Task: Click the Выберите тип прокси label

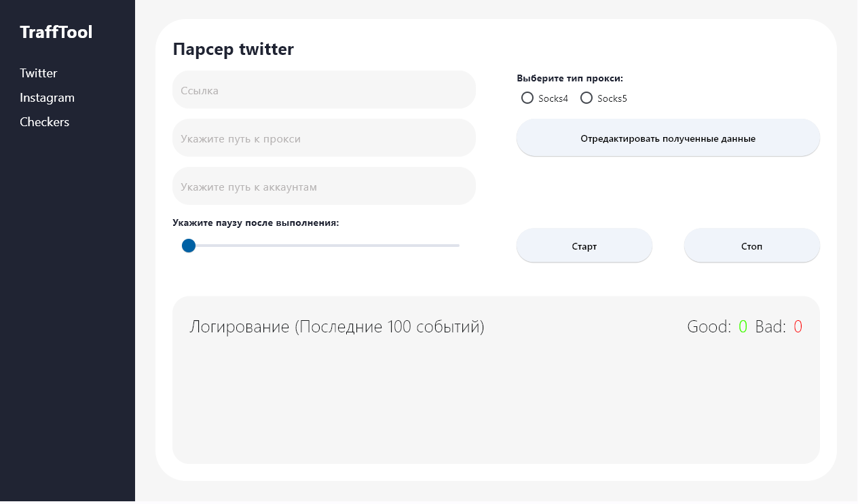Action: (570, 78)
